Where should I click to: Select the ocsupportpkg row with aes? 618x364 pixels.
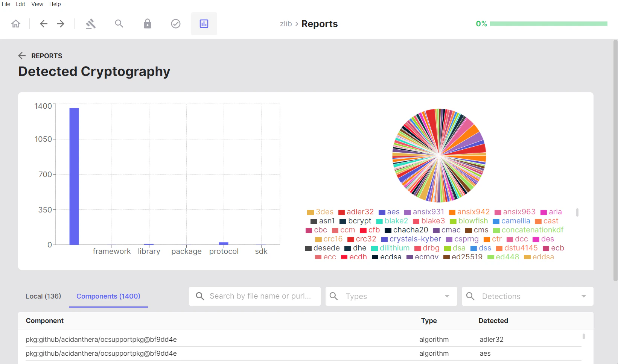[303, 353]
